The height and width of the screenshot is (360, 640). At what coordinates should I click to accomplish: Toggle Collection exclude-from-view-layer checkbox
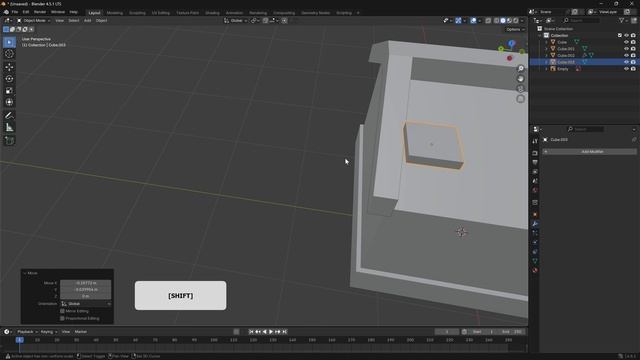620,36
